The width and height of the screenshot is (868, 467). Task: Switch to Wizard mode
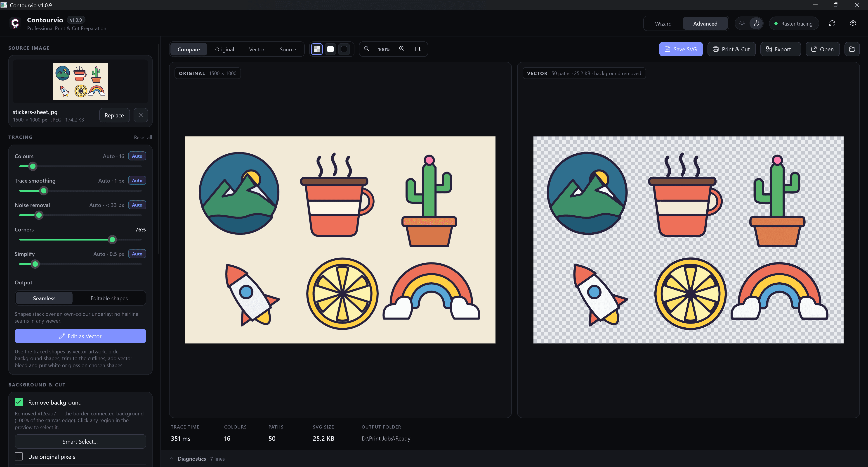[x=663, y=24]
